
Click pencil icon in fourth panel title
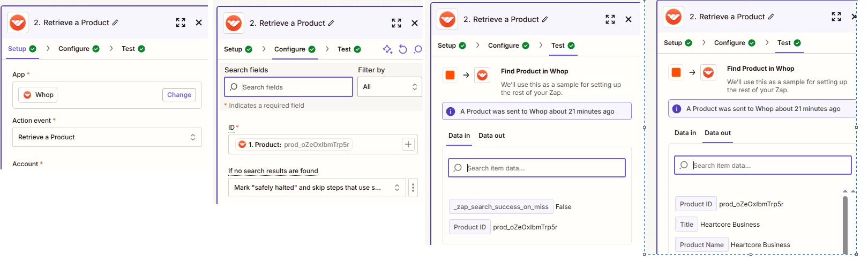(x=771, y=17)
